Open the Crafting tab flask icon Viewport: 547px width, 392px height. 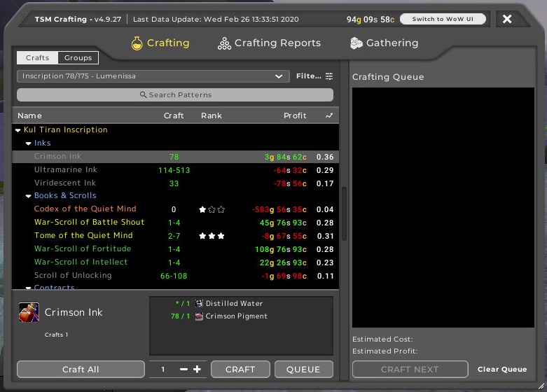click(137, 43)
